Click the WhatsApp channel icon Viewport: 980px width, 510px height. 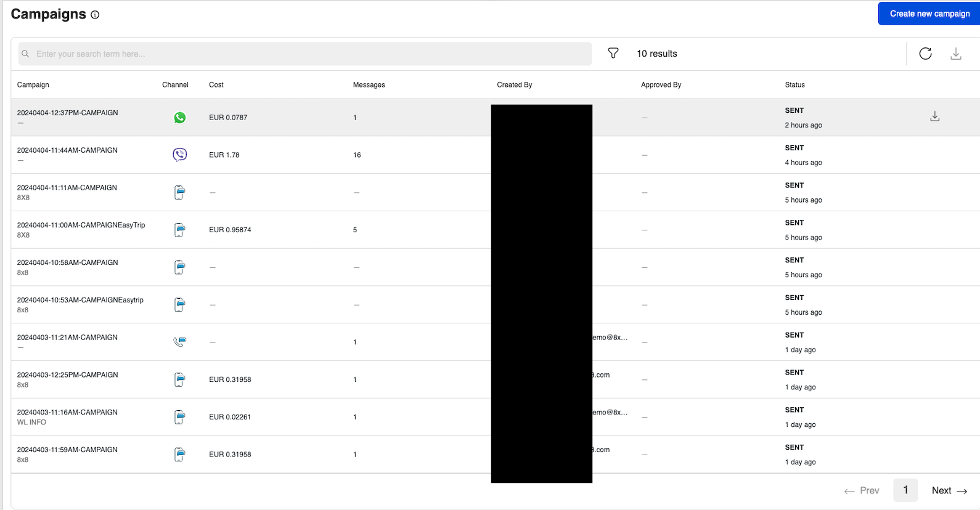tap(179, 118)
